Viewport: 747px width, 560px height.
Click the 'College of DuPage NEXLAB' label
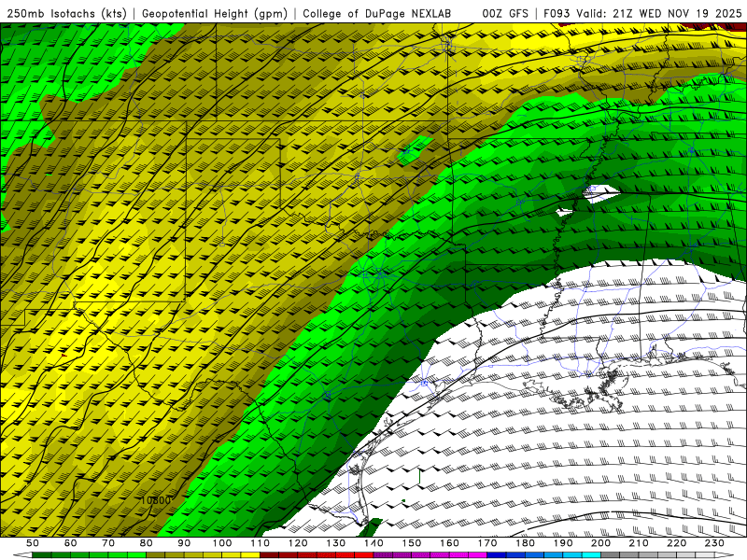click(x=377, y=13)
